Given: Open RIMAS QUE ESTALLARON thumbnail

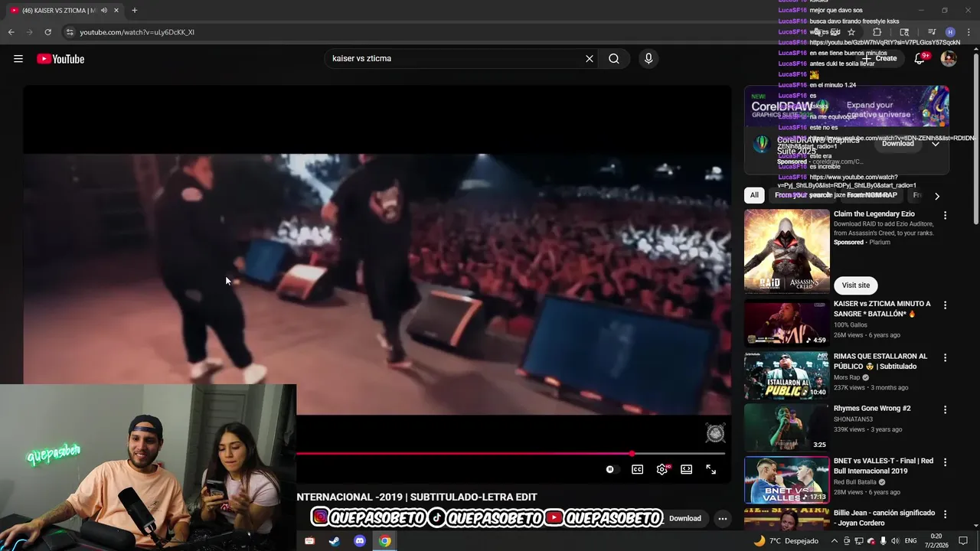Looking at the screenshot, I should point(787,375).
